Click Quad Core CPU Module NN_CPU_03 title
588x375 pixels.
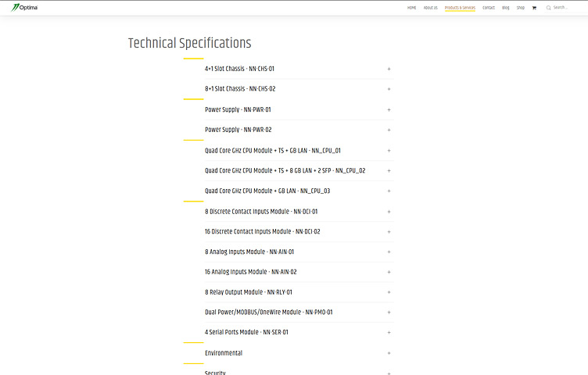267,191
